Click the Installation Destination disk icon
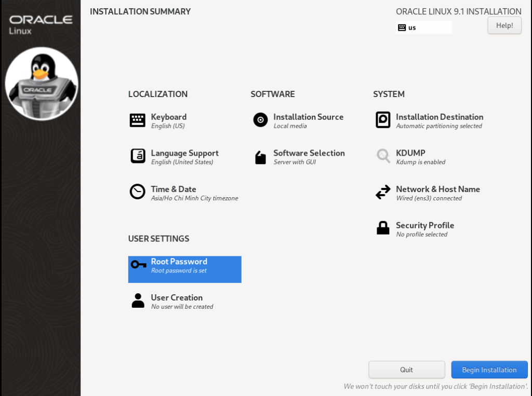This screenshot has width=532, height=396. tap(383, 120)
